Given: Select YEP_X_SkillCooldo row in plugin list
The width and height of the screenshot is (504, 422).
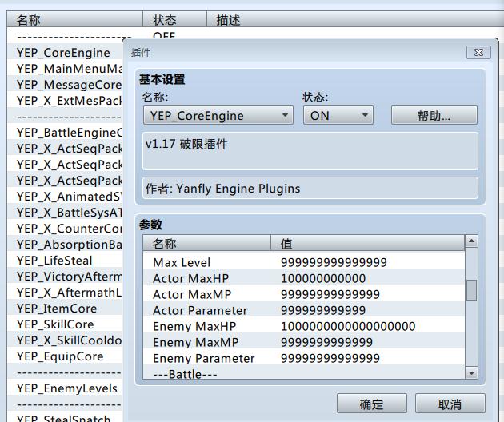Looking at the screenshot, I should (65, 340).
